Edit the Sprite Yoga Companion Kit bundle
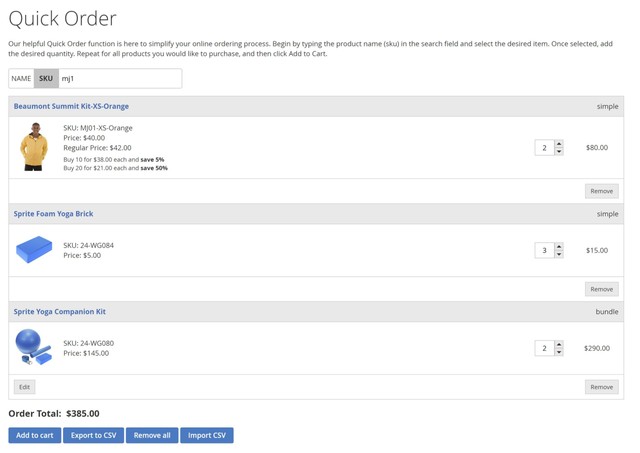The image size is (640, 453). [24, 387]
